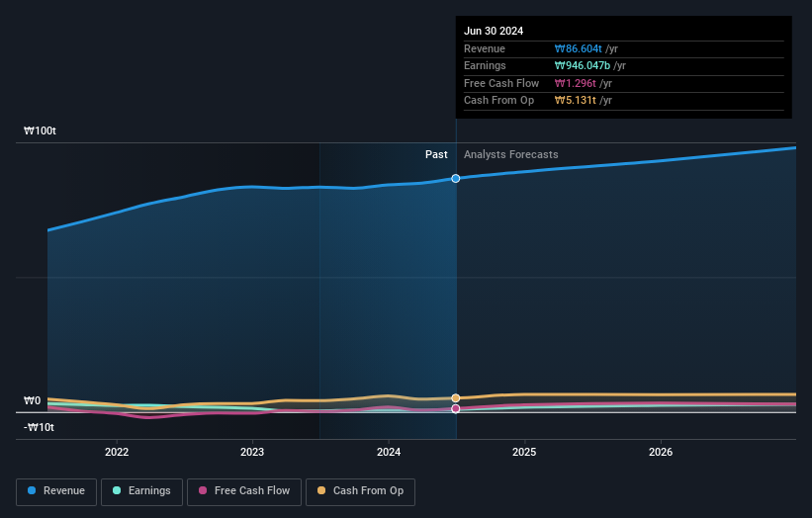Click the ₩1.296t free cash flow value

coord(575,83)
